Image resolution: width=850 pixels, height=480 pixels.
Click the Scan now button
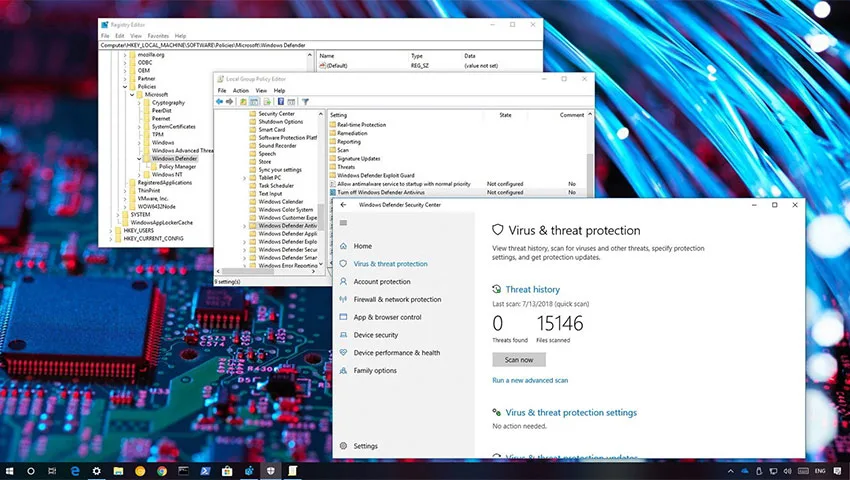click(519, 360)
